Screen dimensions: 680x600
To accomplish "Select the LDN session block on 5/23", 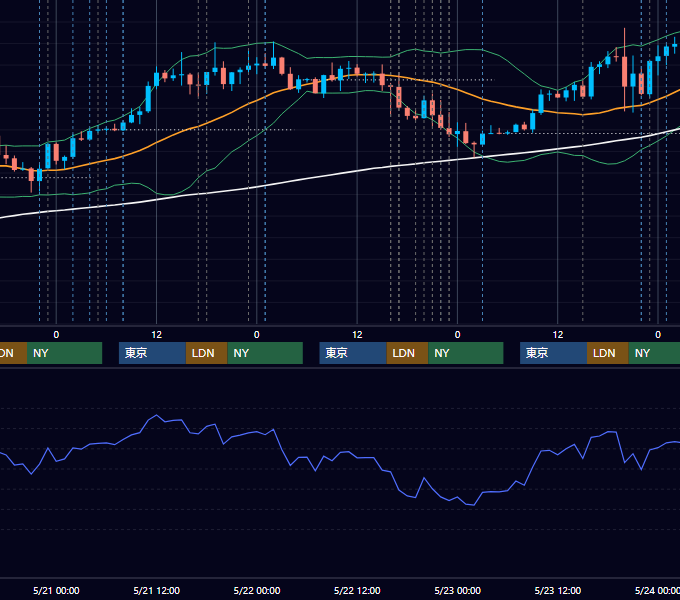I will click(608, 353).
